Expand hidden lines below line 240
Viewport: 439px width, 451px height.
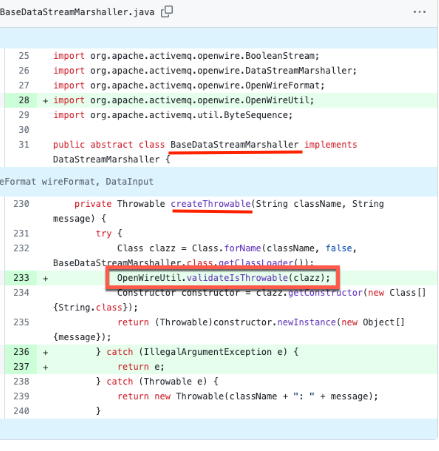219,429
